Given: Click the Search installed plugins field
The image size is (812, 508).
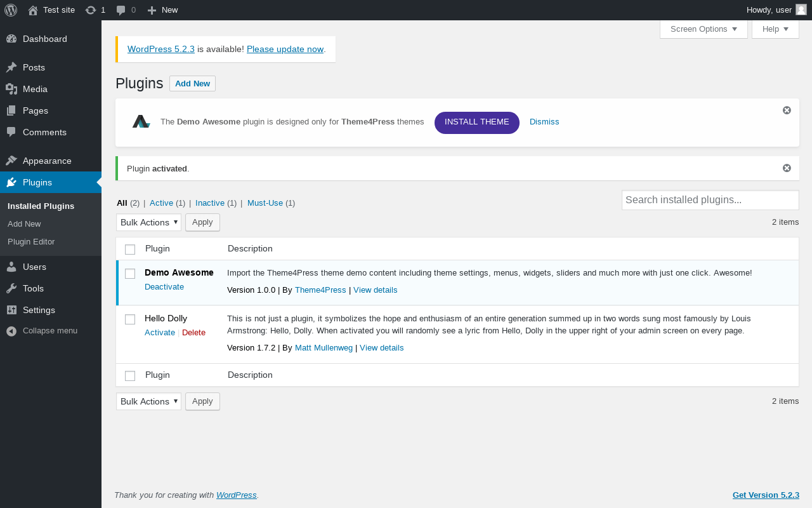Looking at the screenshot, I should (x=710, y=200).
